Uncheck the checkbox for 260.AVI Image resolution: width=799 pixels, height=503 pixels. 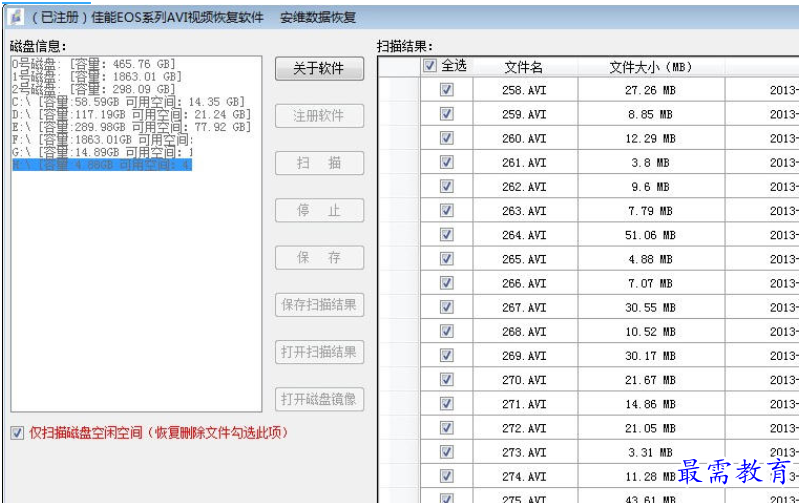coord(446,138)
